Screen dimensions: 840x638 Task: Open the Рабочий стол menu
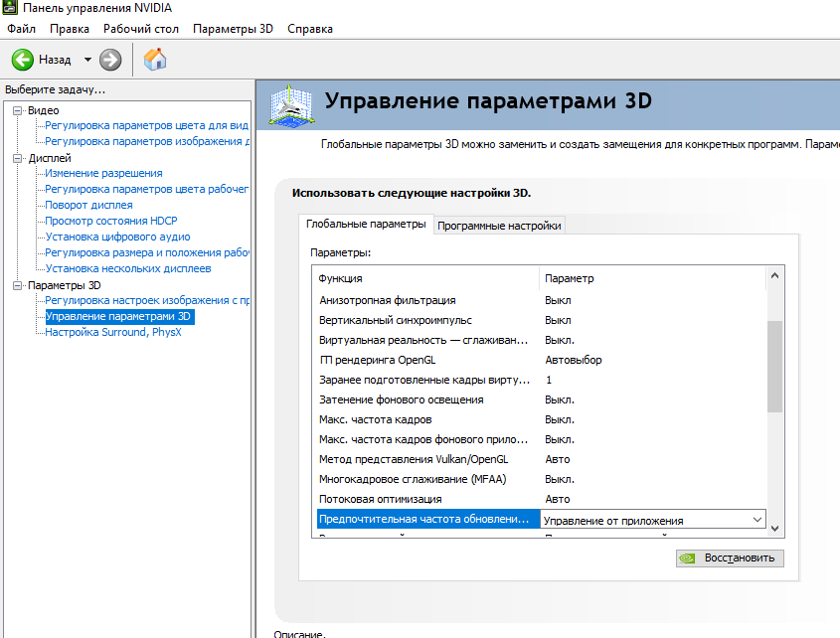[141, 29]
